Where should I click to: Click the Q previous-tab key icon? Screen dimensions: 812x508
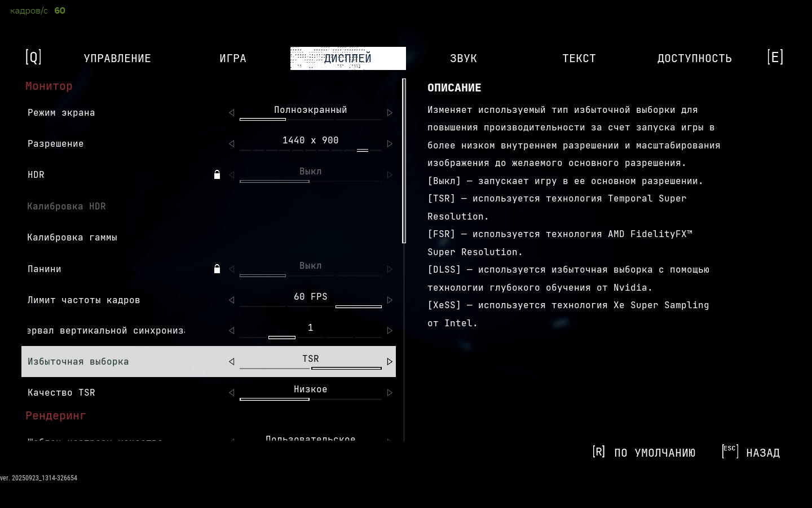pos(33,57)
